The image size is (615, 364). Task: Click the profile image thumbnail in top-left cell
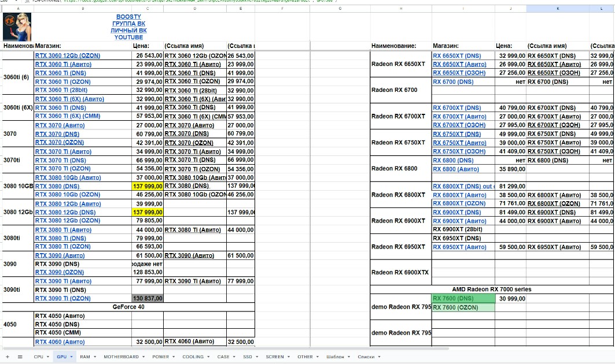(17, 27)
